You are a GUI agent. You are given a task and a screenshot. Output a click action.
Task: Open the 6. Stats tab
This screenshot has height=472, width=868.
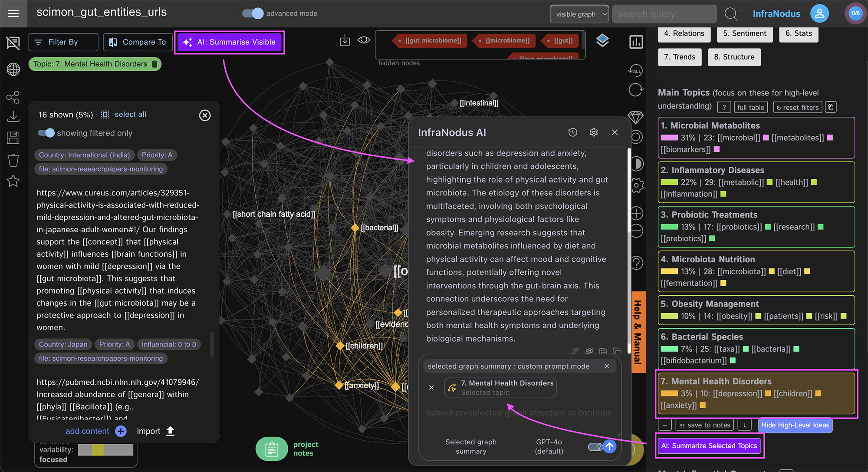799,33
